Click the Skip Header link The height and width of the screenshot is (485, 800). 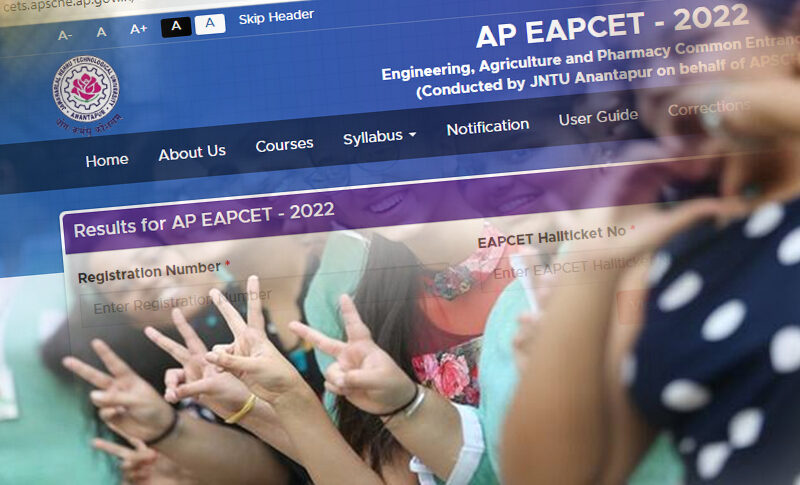click(x=275, y=16)
